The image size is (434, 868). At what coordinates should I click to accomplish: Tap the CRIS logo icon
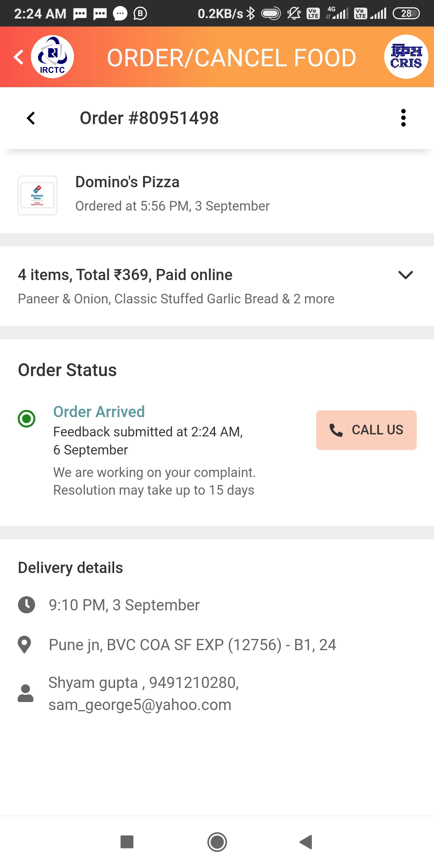pos(406,57)
